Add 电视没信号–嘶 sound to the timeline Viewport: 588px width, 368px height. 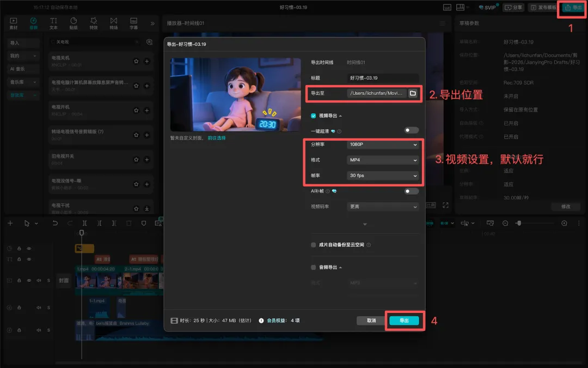click(147, 184)
